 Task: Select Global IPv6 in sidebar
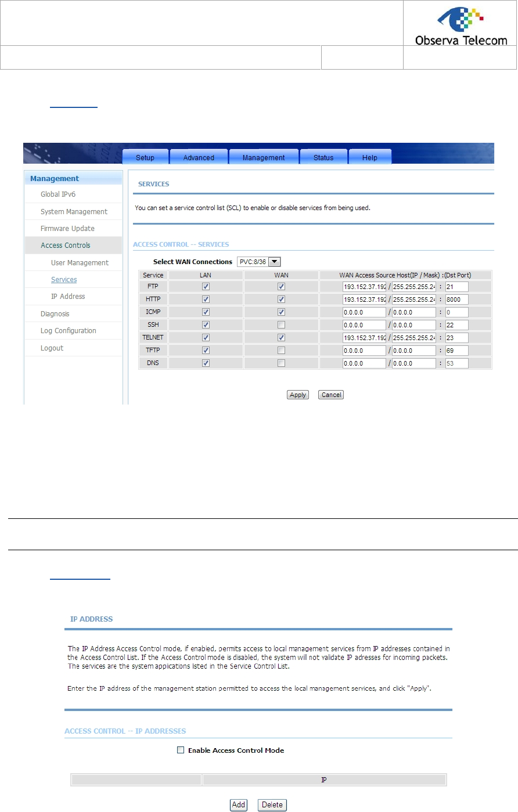(58, 194)
